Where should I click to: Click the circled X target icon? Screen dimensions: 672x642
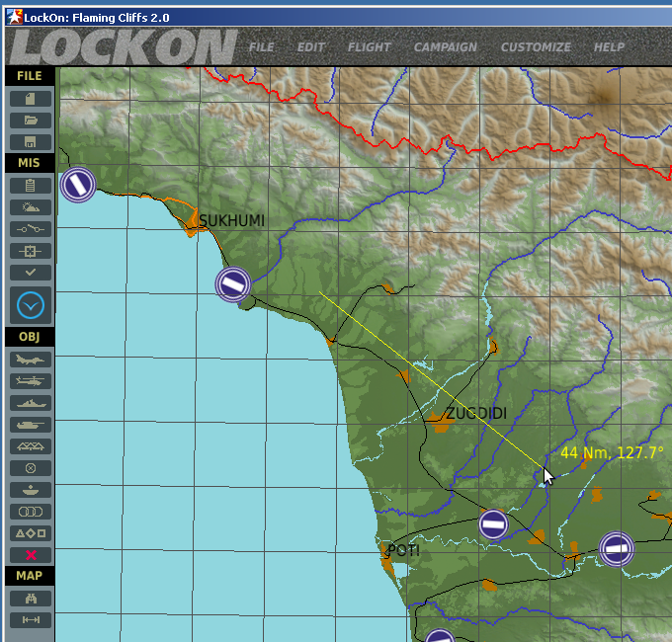pyautogui.click(x=31, y=468)
